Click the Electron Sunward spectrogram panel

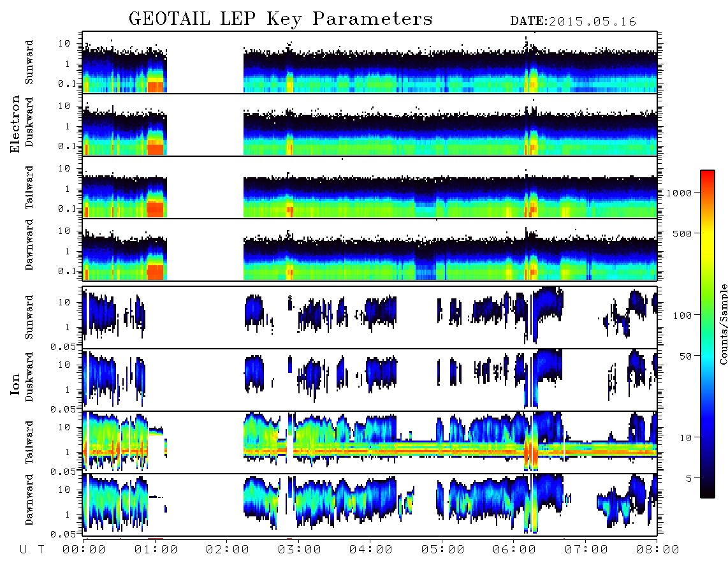point(370,62)
